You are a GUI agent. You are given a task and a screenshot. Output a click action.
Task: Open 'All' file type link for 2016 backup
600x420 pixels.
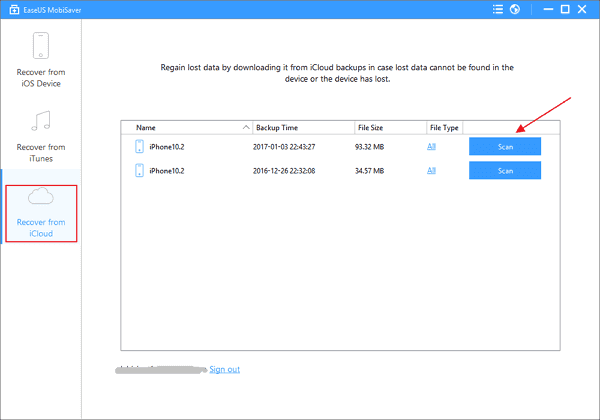click(432, 170)
